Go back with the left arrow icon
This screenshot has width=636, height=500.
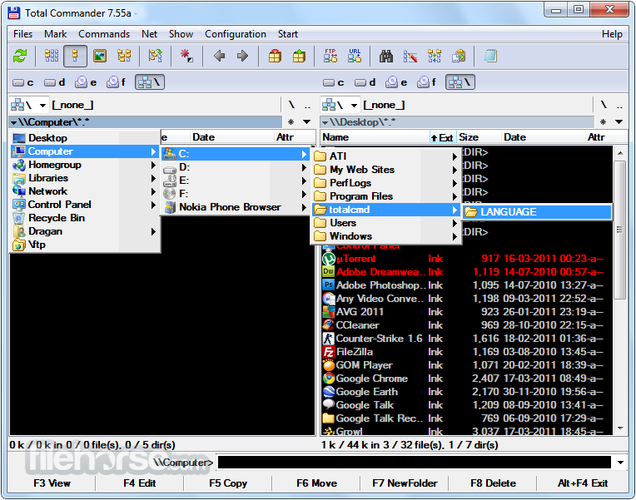(x=219, y=56)
